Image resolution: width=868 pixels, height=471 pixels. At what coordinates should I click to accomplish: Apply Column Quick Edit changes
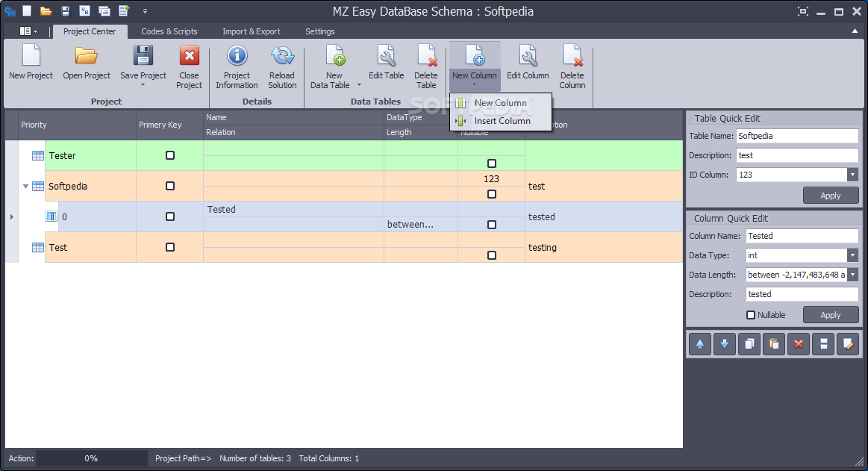click(x=831, y=315)
